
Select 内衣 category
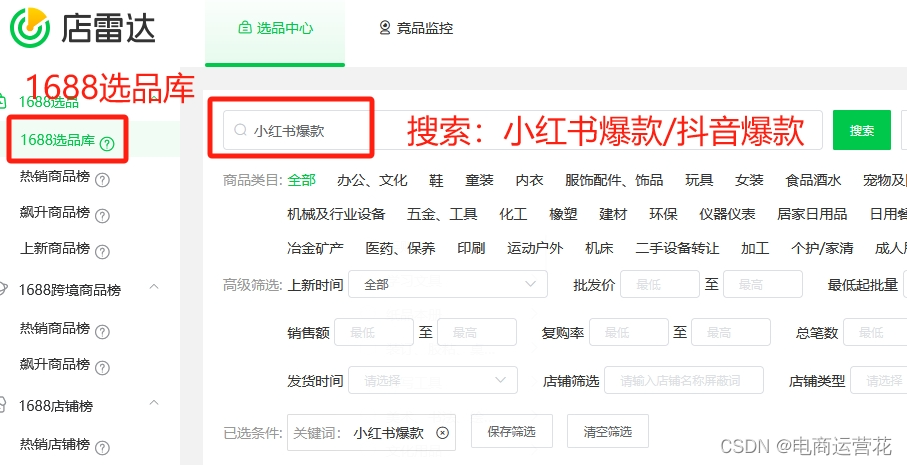pyautogui.click(x=529, y=180)
